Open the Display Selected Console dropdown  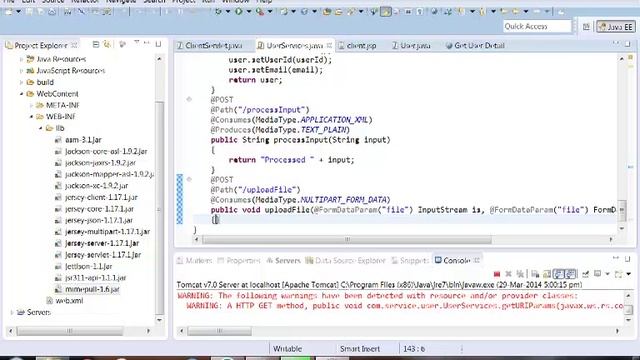pos(607,274)
